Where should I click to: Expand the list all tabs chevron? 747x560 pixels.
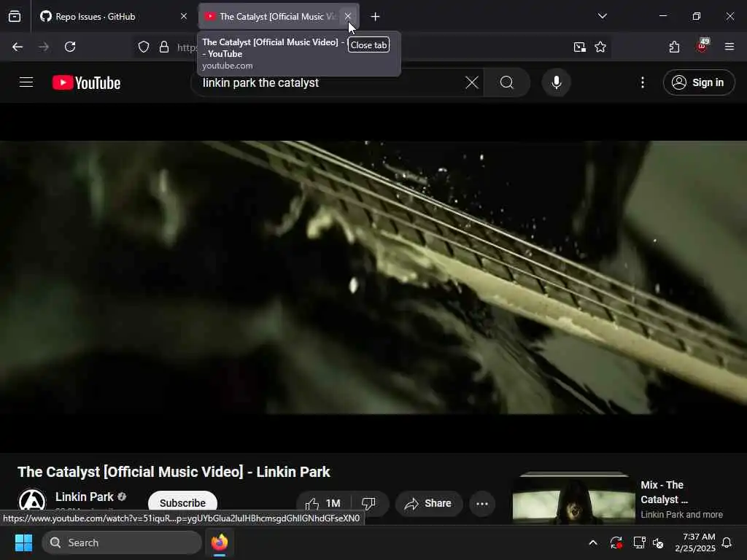(x=602, y=16)
